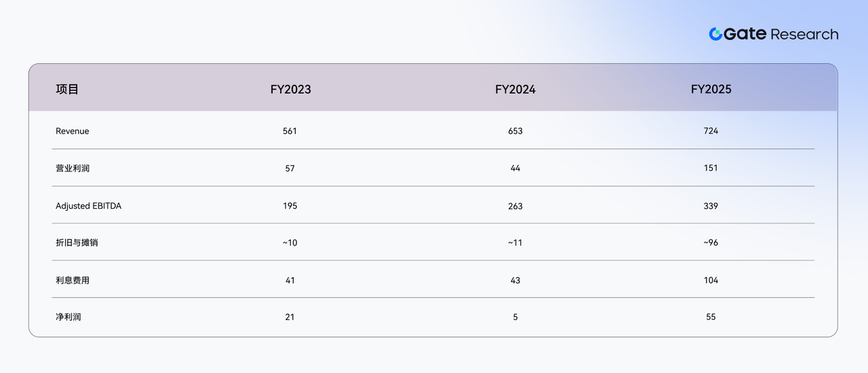Image resolution: width=868 pixels, height=373 pixels.
Task: Click the FY2025 Revenue value 724
Action: click(x=711, y=131)
